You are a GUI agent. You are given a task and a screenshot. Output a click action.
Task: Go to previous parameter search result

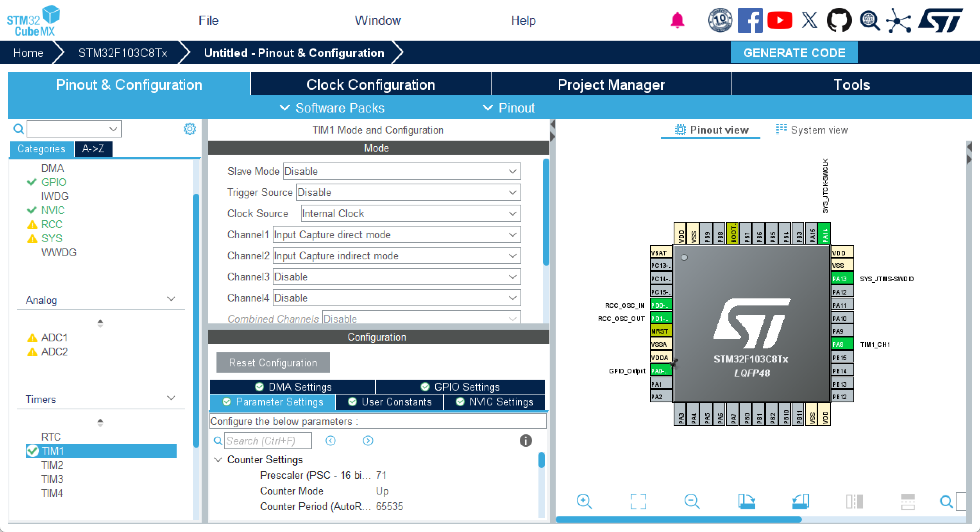331,441
